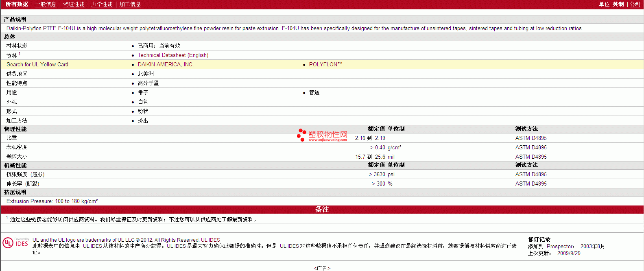Open the 一般信息 tab
644x271 pixels.
[x=46, y=4]
